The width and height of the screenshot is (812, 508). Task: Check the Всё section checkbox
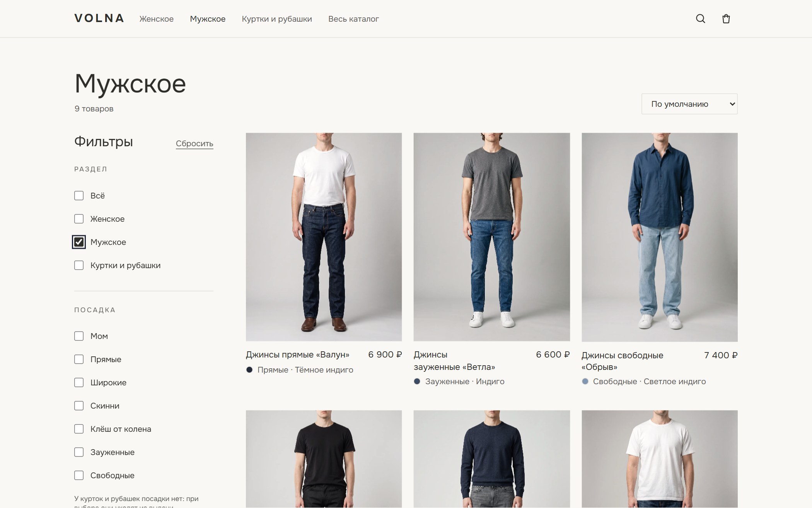pos(79,196)
